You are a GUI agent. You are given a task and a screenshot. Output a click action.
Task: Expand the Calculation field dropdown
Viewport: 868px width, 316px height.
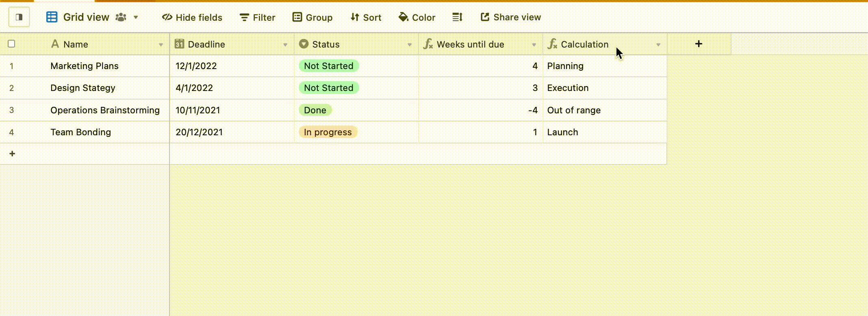point(659,44)
